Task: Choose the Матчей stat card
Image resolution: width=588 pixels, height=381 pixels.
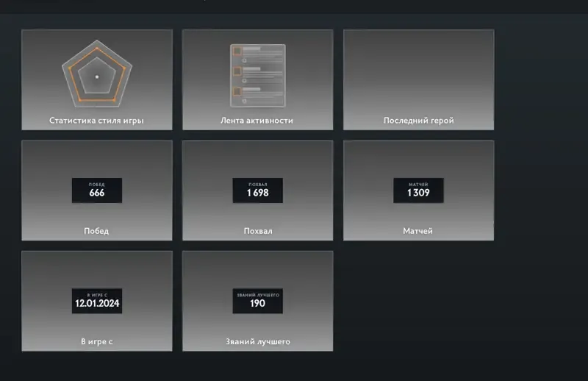Action: [418, 190]
